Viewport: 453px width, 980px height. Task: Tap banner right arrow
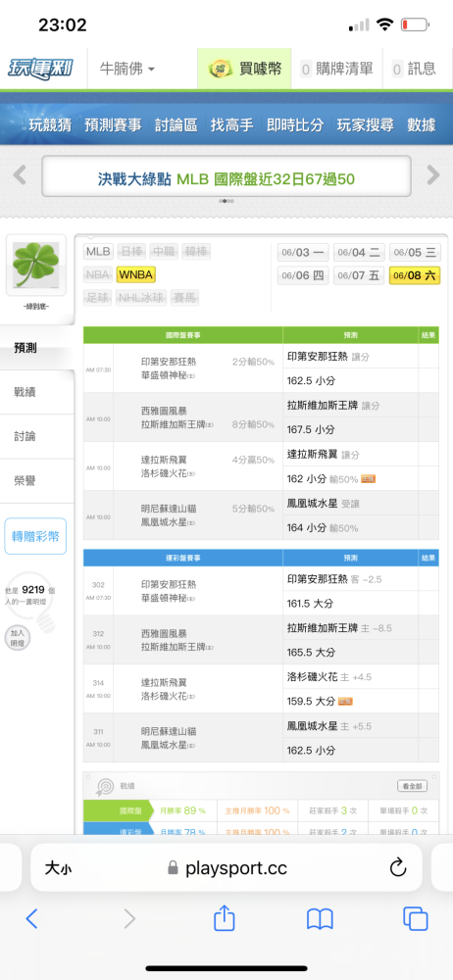pos(433,175)
